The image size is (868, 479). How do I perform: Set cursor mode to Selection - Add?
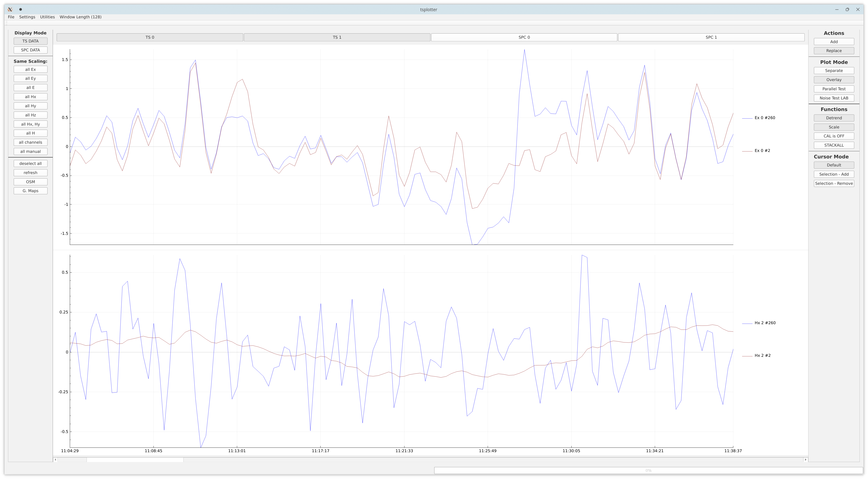[834, 174]
